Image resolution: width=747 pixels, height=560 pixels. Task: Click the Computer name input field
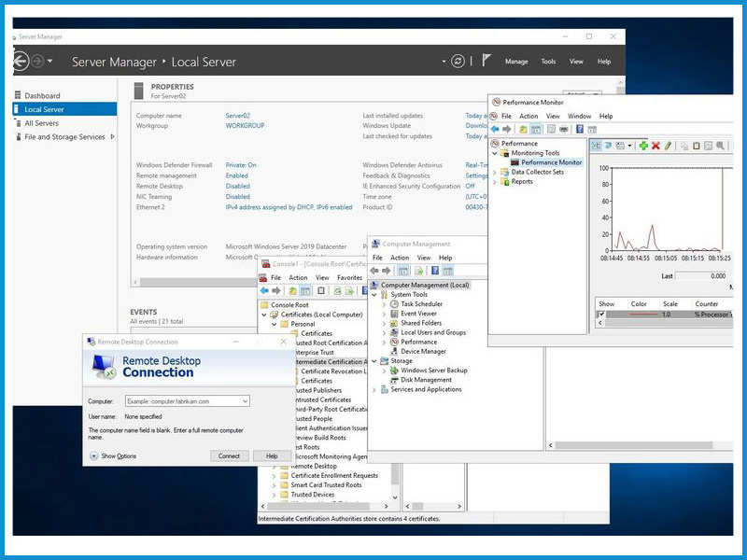click(188, 401)
